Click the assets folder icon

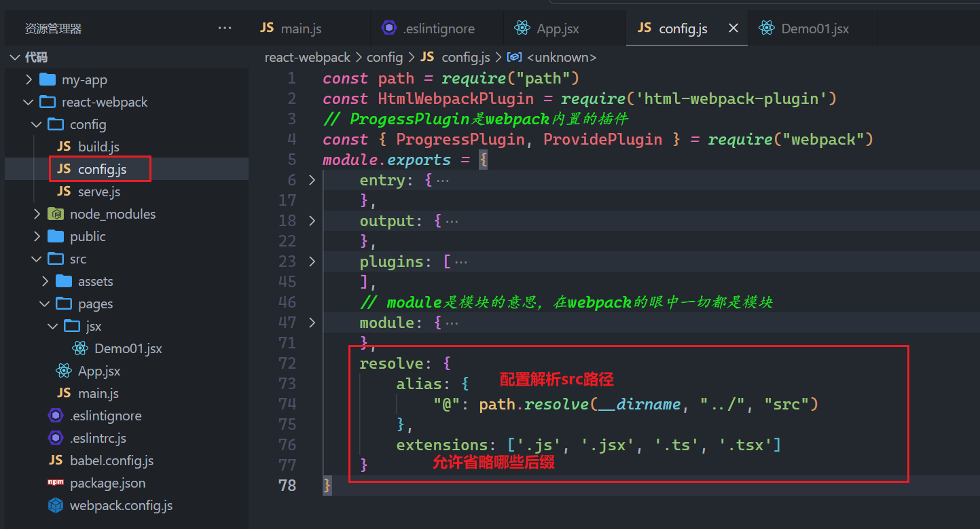pyautogui.click(x=64, y=281)
